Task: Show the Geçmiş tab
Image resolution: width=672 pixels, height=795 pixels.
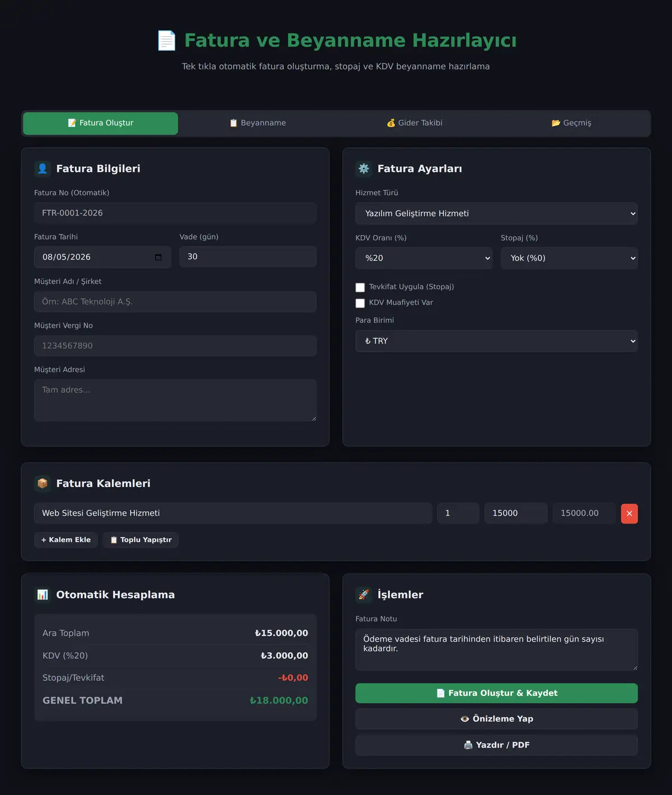Action: coord(571,123)
